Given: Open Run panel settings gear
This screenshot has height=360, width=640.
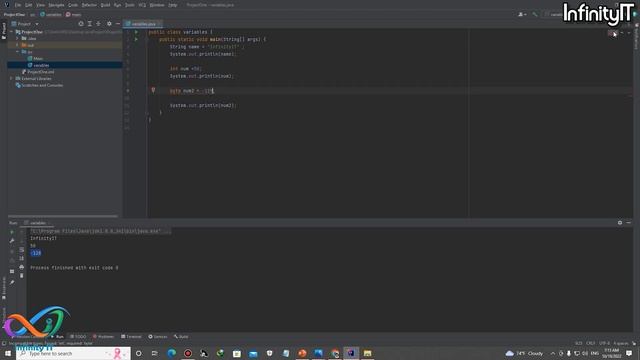Looking at the screenshot, I should pyautogui.click(x=620, y=223).
